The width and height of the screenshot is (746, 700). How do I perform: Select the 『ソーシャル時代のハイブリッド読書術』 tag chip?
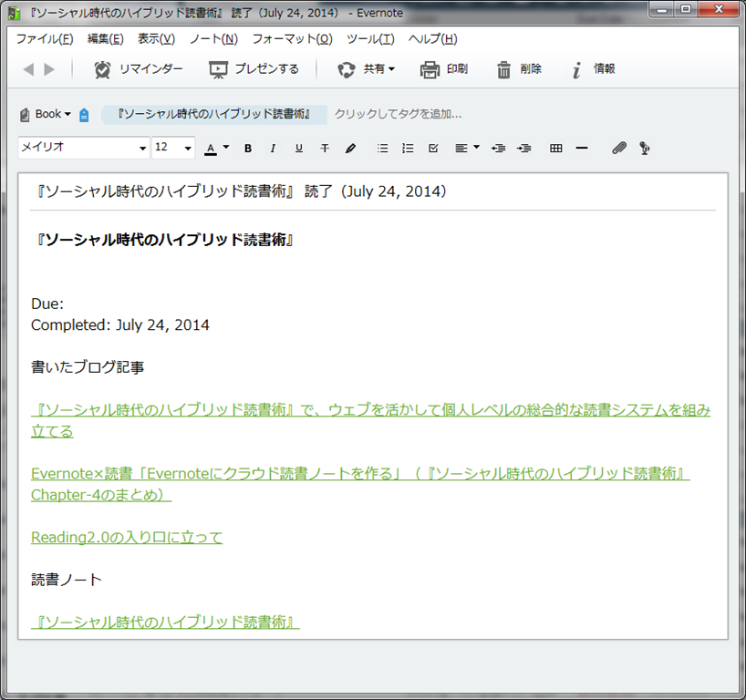[x=214, y=114]
